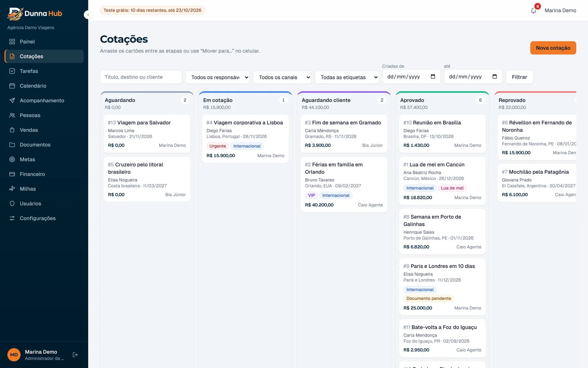The image size is (588, 368).
Task: Click the Documento pendente tag
Action: [x=429, y=298]
